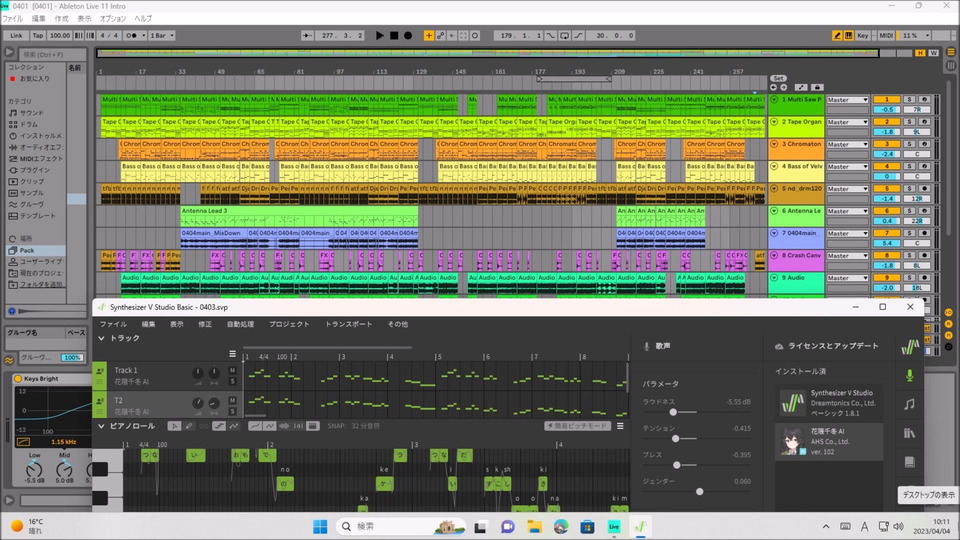Click the Ableton Live icon in Windows taskbar
This screenshot has height=540, width=960.
tap(614, 526)
